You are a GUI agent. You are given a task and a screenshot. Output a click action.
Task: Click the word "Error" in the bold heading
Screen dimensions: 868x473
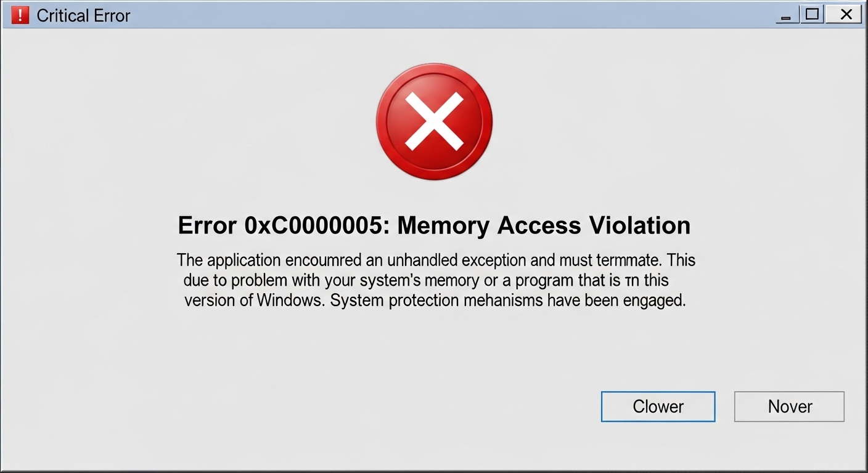[207, 225]
